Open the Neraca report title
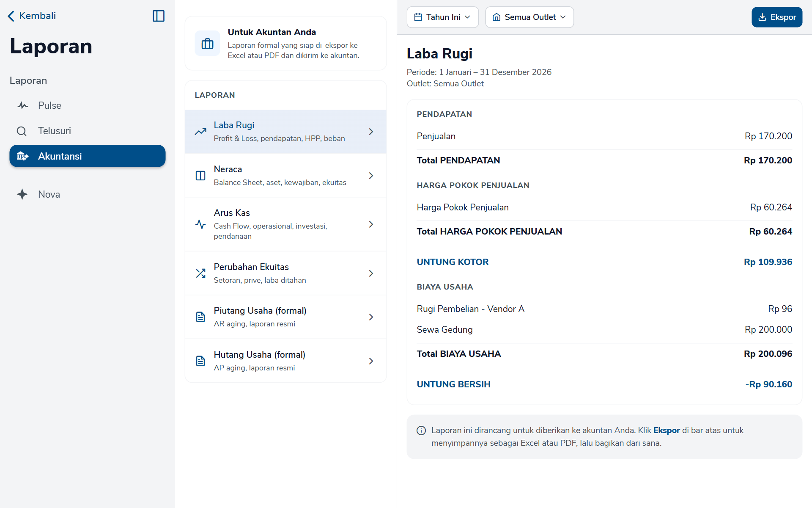The image size is (812, 508). point(228,169)
